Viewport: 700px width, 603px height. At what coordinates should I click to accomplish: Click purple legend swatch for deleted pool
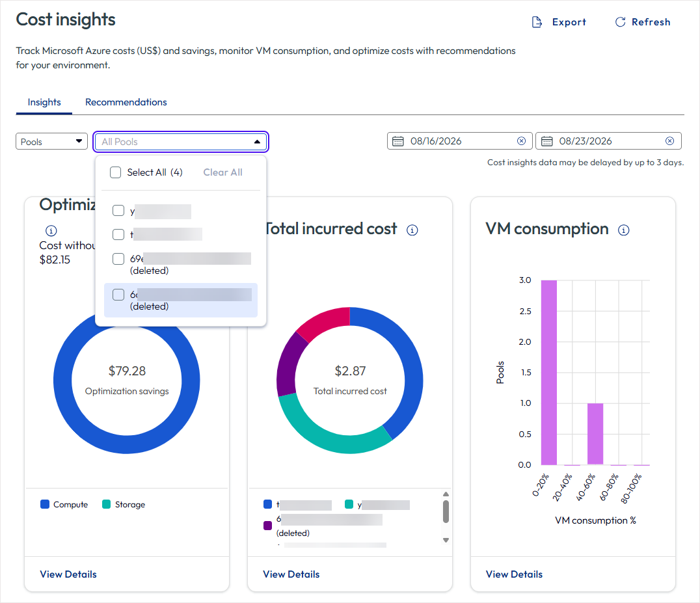tap(268, 526)
